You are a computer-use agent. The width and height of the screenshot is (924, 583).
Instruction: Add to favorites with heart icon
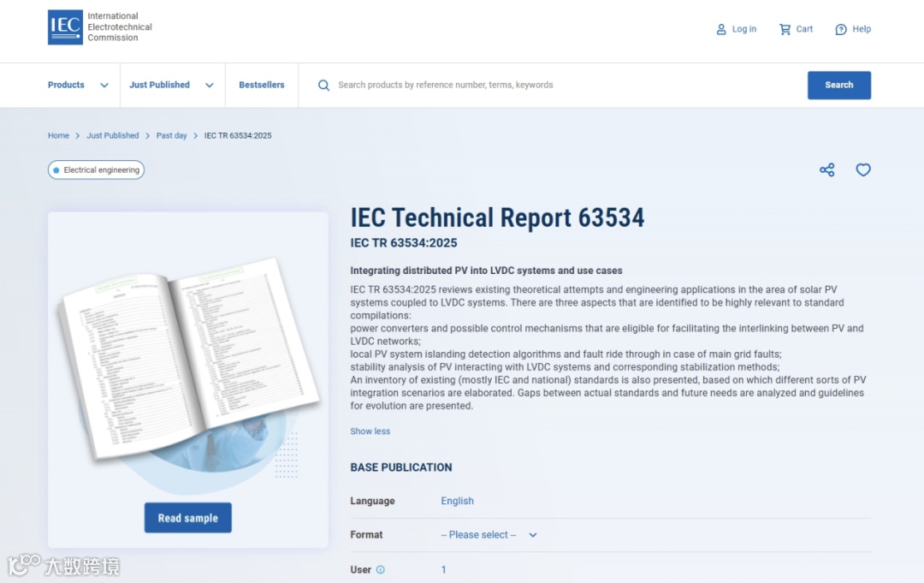click(863, 170)
